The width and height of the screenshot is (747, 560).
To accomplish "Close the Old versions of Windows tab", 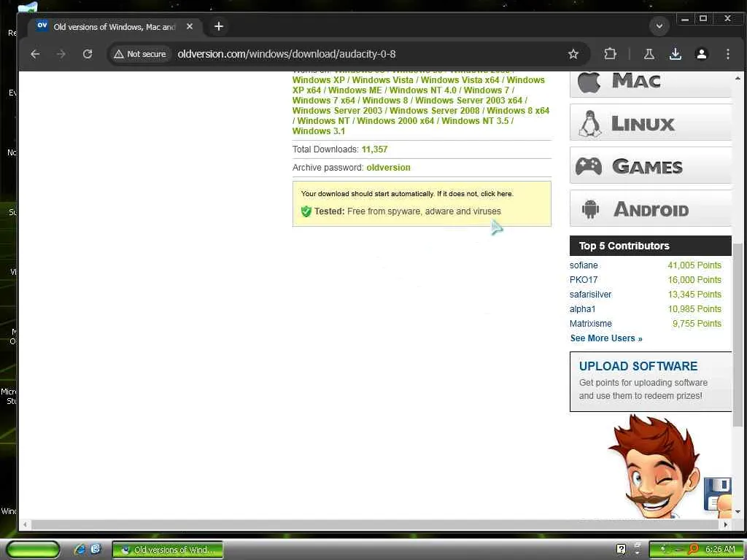I will pyautogui.click(x=190, y=27).
